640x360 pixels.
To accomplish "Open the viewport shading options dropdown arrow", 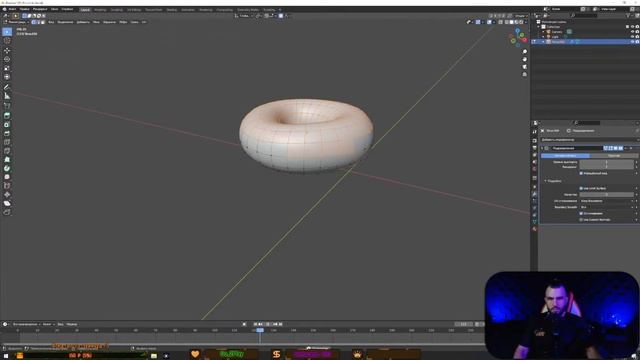I will coord(526,22).
